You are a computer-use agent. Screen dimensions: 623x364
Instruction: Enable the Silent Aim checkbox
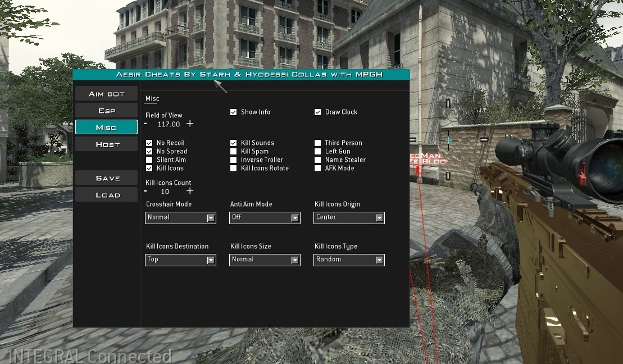point(149,160)
